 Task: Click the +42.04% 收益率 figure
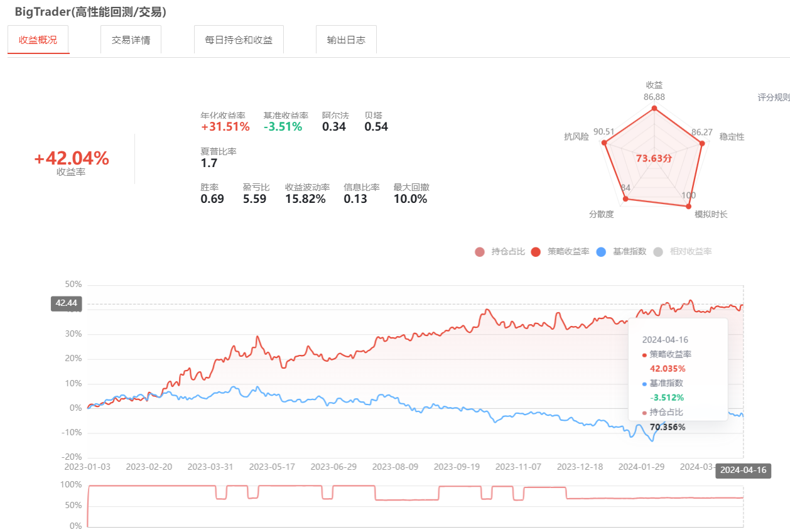coord(71,159)
